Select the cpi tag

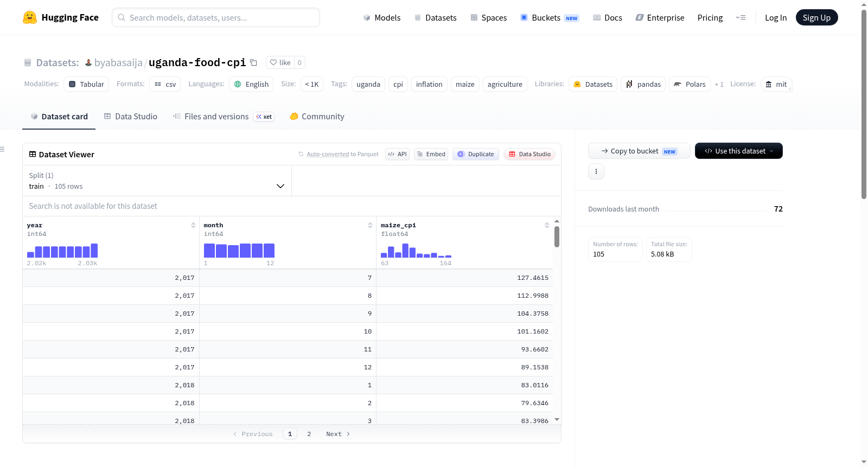(398, 84)
